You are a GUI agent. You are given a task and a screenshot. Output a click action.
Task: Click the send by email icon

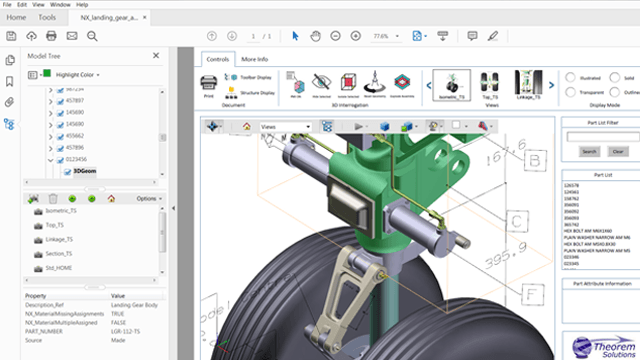72,36
